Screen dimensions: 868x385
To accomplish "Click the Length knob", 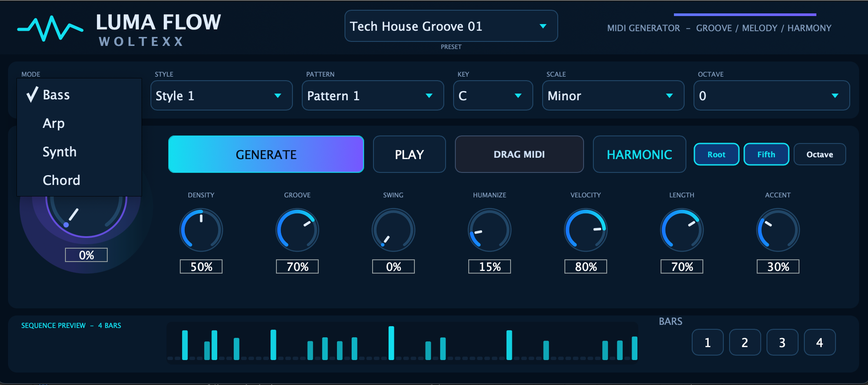I will pyautogui.click(x=682, y=230).
